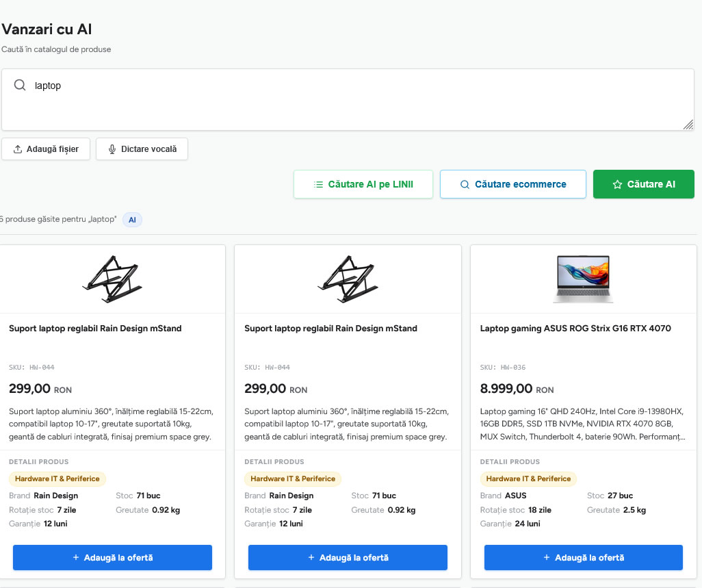
Task: Click the microphone icon for Dictare vocală
Action: point(112,149)
